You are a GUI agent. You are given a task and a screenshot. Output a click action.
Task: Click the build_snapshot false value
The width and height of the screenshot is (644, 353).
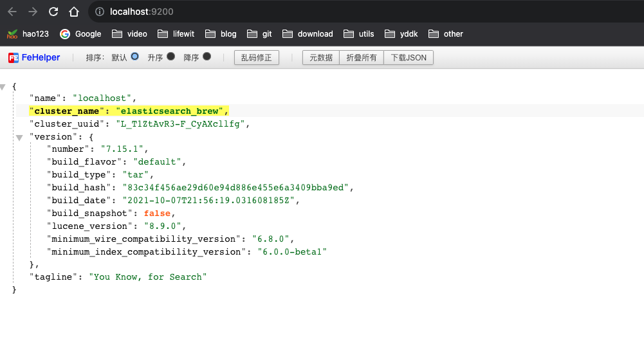click(157, 213)
